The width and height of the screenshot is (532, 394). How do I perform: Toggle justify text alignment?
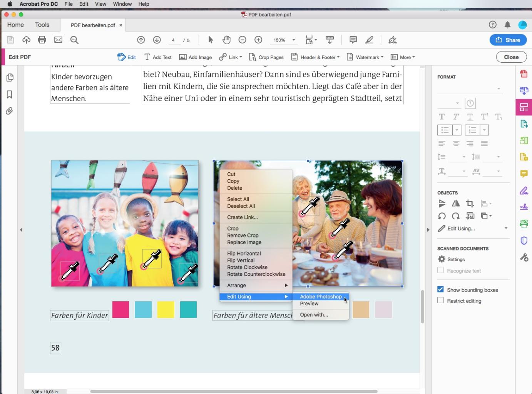click(484, 144)
